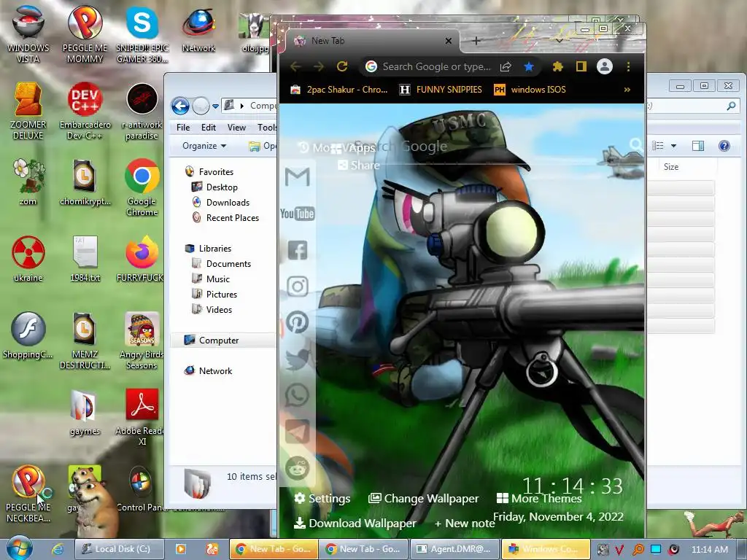Open Explorer help icon

pyautogui.click(x=724, y=146)
